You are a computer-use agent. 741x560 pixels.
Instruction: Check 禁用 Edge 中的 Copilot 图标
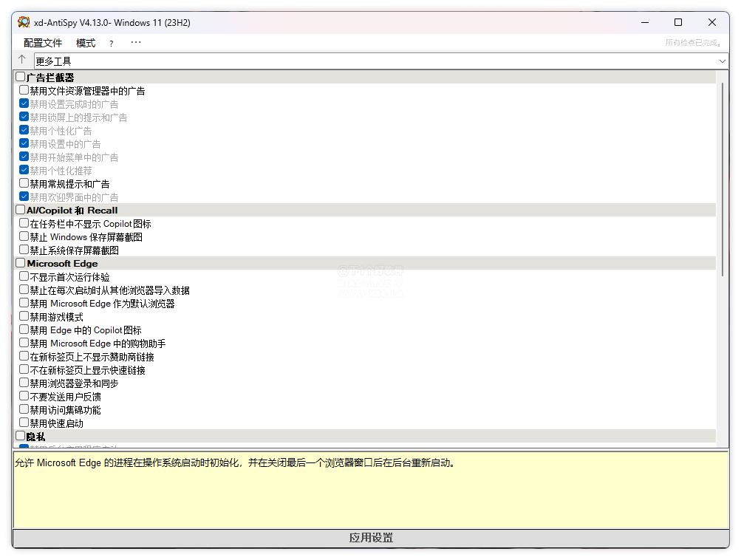coord(24,329)
